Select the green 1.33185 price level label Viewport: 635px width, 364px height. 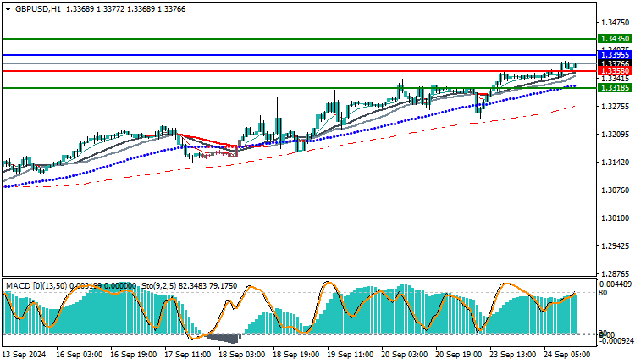coord(615,88)
